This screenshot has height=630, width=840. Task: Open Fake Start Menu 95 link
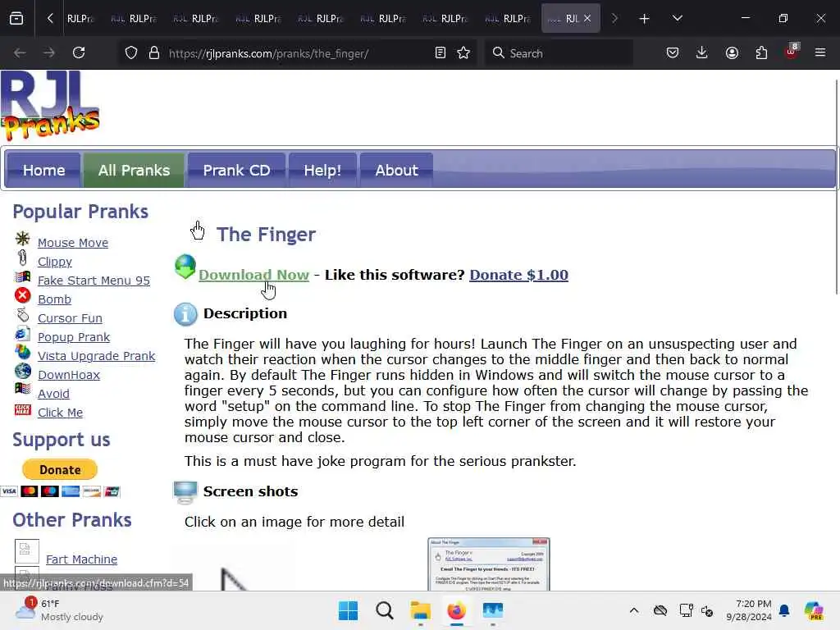(x=94, y=281)
